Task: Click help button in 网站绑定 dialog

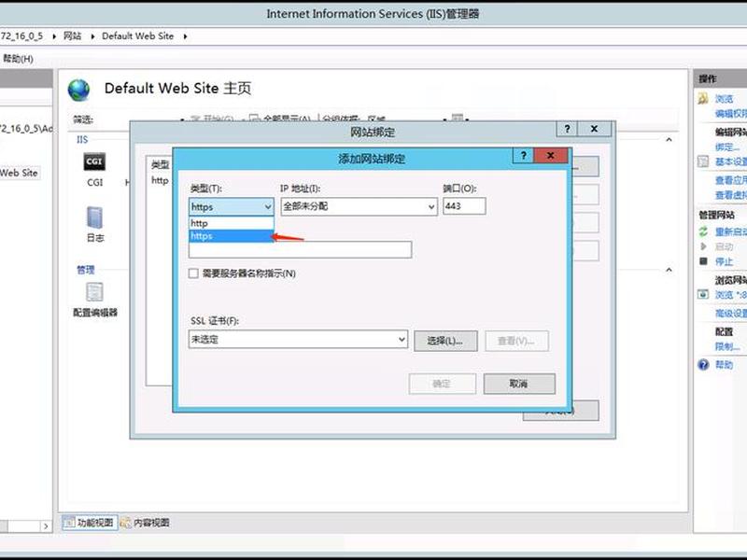Action: pyautogui.click(x=567, y=129)
